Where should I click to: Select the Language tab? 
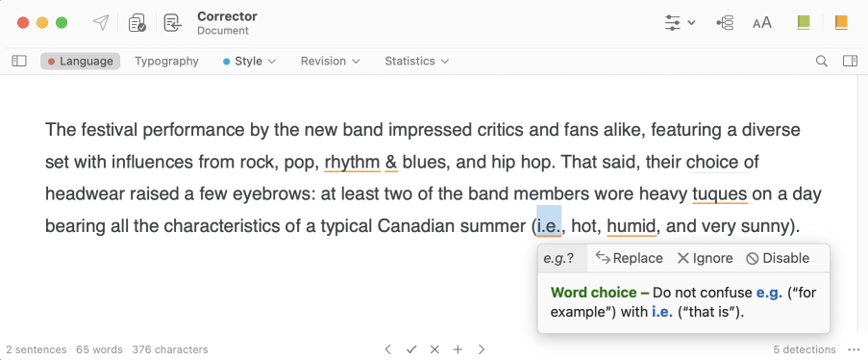pos(81,61)
